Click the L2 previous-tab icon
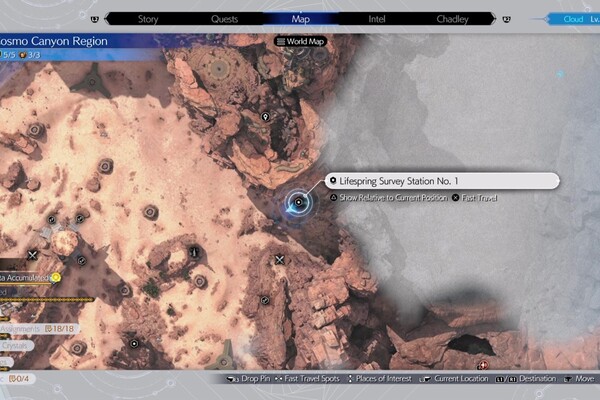The image size is (600, 400). pyautogui.click(x=95, y=19)
